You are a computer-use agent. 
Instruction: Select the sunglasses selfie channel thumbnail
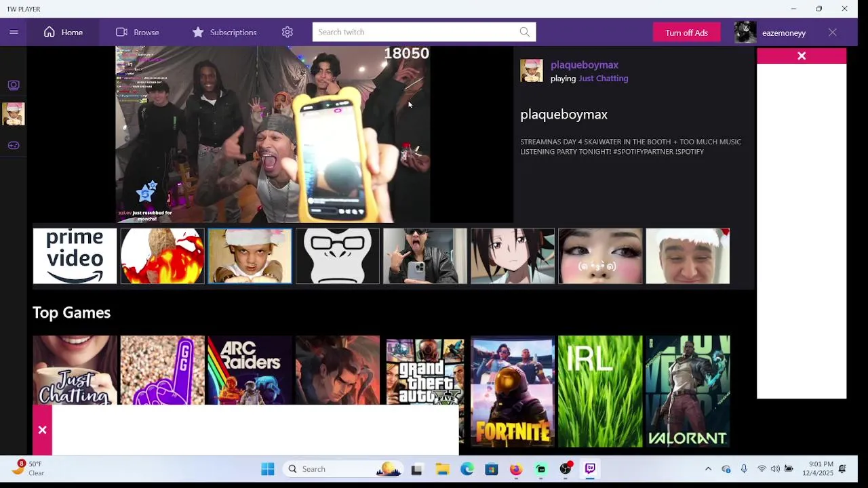(x=425, y=256)
